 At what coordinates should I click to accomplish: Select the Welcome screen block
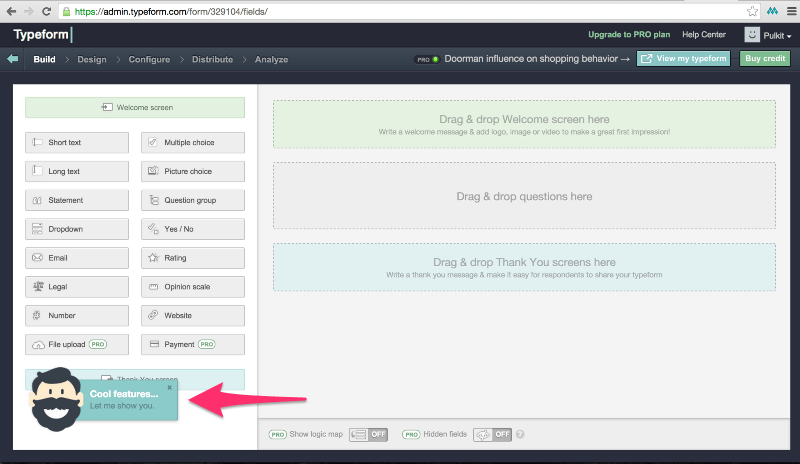135,107
